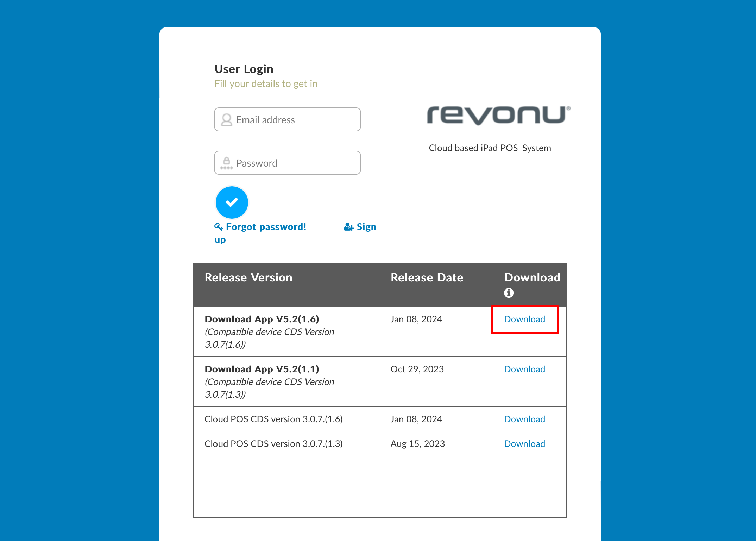This screenshot has width=756, height=541.
Task: Open the Forgot password link
Action: [x=260, y=227]
